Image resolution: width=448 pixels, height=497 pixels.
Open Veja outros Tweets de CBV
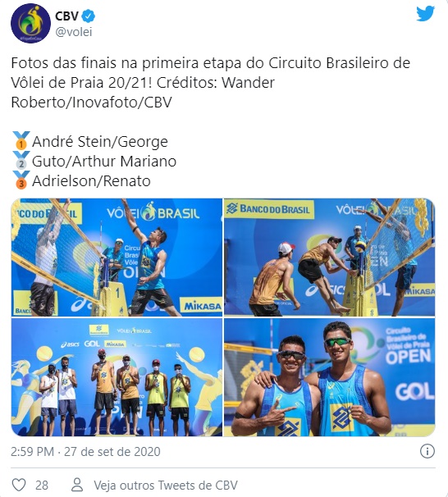166,486
